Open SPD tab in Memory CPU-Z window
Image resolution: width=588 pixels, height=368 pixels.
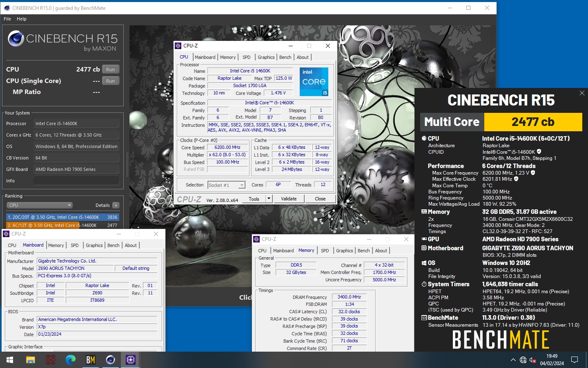325,251
